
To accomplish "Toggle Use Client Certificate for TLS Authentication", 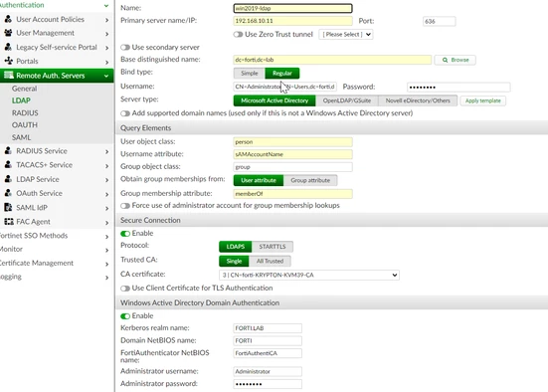I will coord(125,289).
